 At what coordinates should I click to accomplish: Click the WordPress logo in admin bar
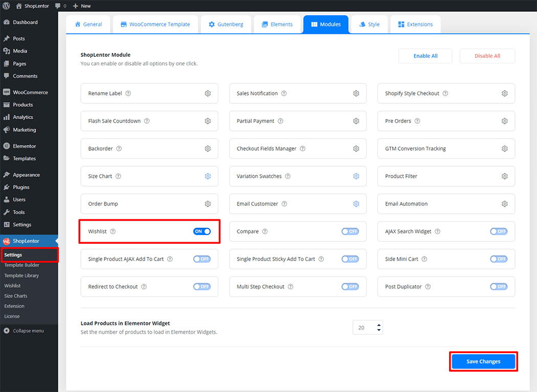pos(6,6)
